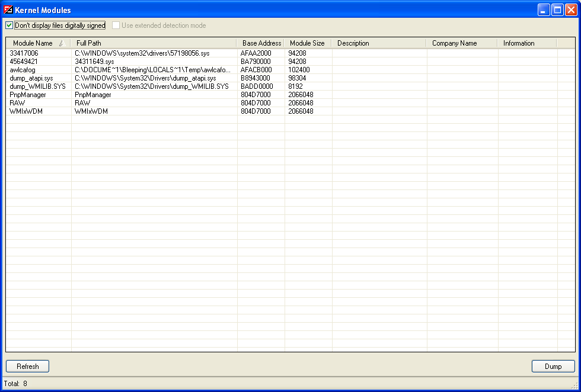Screen dimensions: 581x392
Task: Click path ending Drivers\dump_atapi.sys
Action: pos(146,78)
